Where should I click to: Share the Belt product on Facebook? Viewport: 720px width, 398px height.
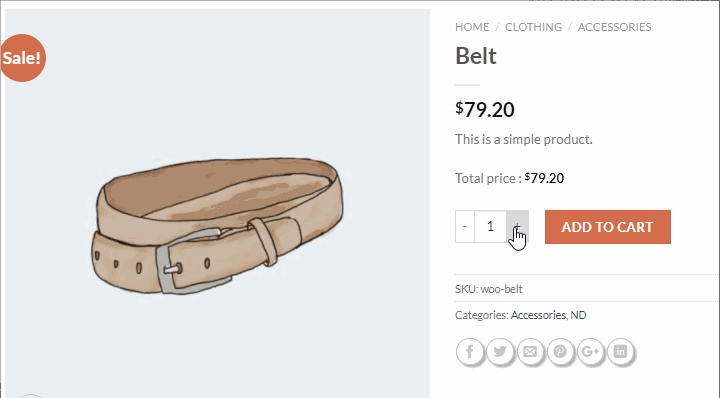point(470,352)
